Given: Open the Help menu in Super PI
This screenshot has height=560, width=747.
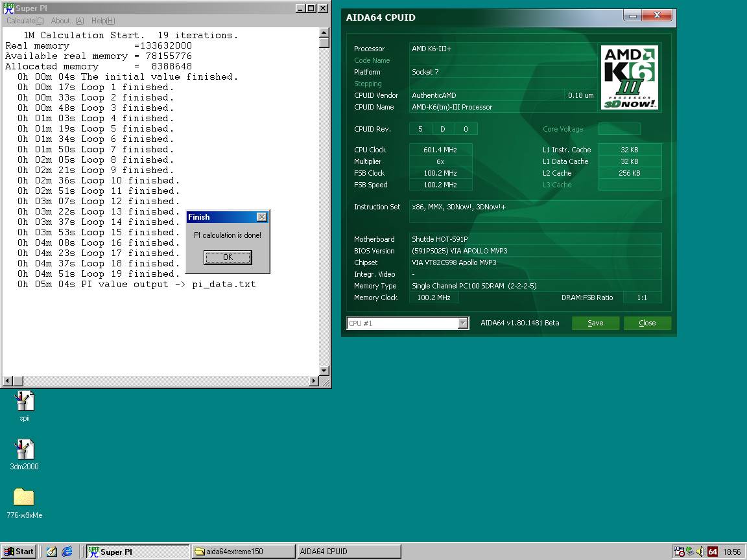Looking at the screenshot, I should 103,21.
